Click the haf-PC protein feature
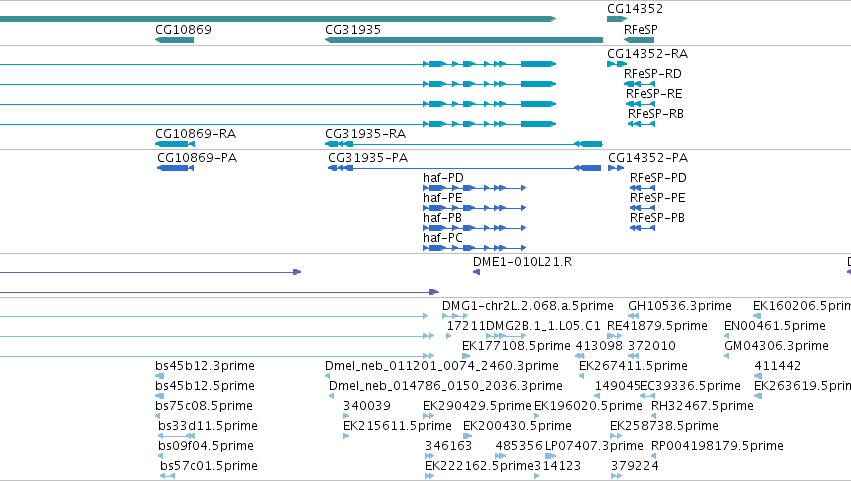 pos(474,248)
